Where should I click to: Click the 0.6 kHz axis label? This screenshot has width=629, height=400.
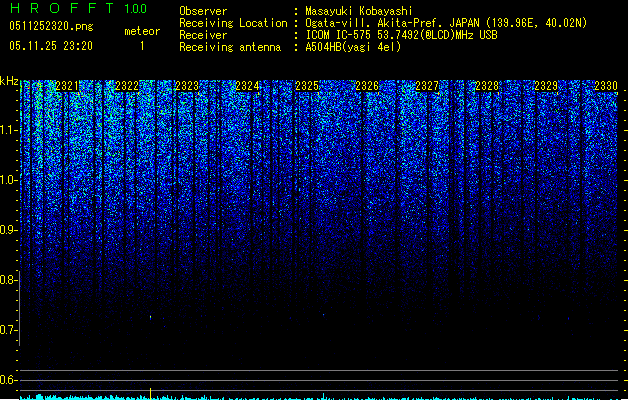pyautogui.click(x=8, y=380)
